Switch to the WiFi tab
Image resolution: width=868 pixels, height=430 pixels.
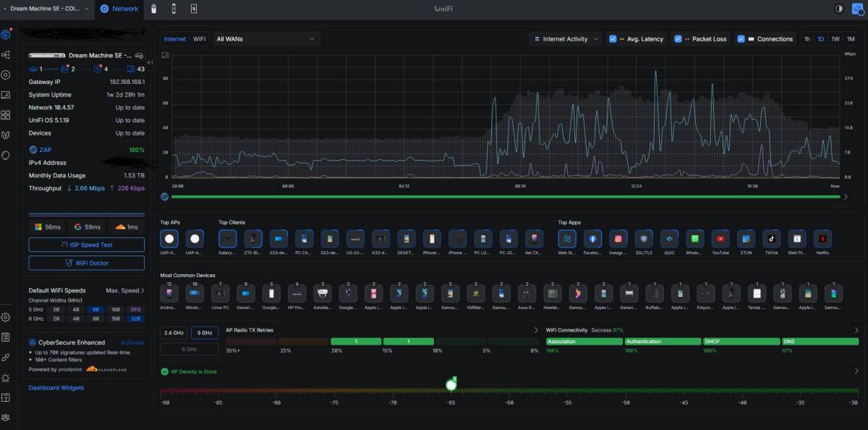point(200,39)
